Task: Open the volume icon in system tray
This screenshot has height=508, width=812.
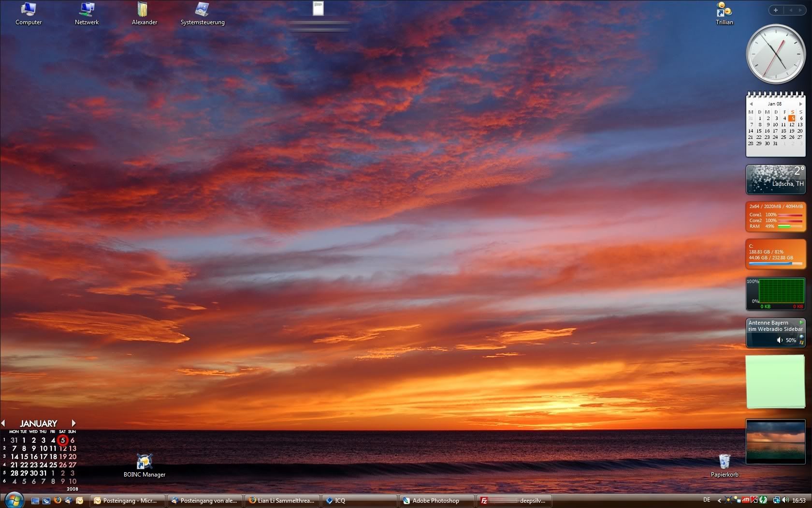Action: [784, 500]
